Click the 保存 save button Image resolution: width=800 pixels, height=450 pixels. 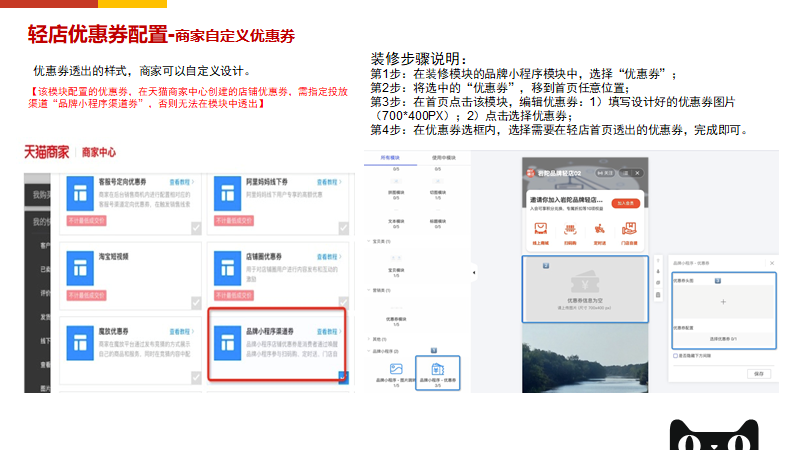point(759,374)
